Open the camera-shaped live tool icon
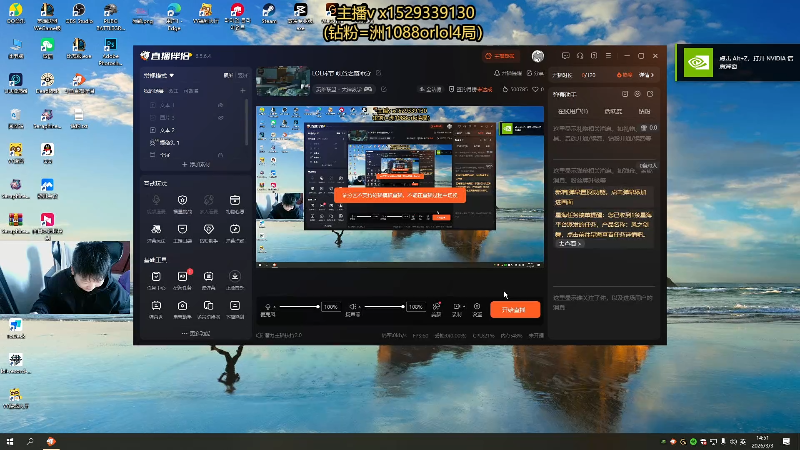The width and height of the screenshot is (800, 450). tap(182, 305)
